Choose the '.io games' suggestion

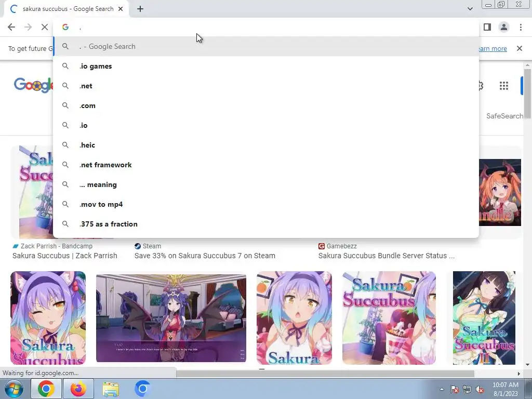(x=266, y=66)
